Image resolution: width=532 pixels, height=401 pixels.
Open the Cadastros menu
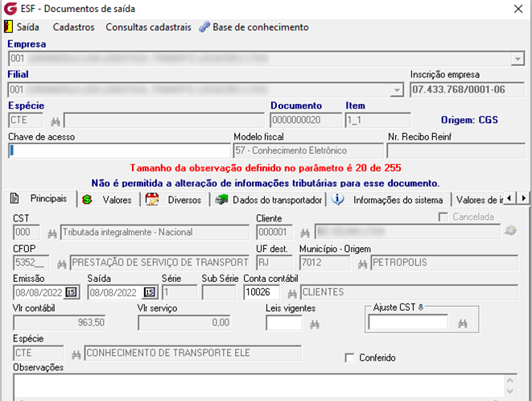click(x=73, y=27)
